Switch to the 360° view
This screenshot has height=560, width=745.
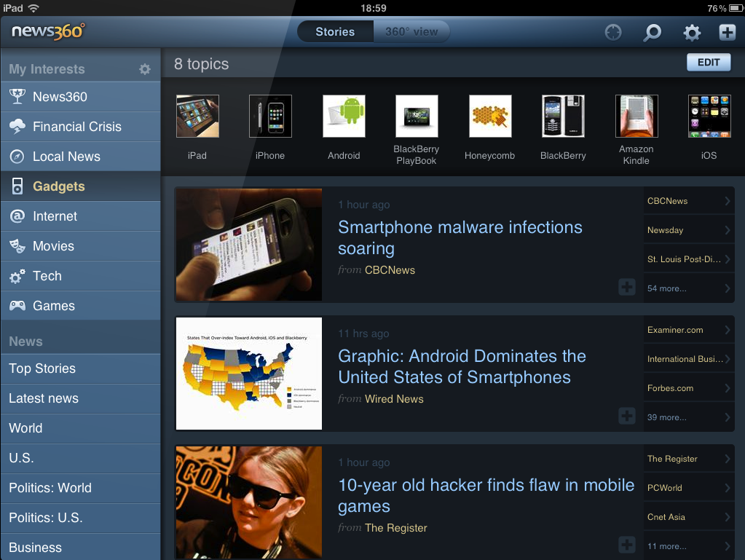point(411,32)
